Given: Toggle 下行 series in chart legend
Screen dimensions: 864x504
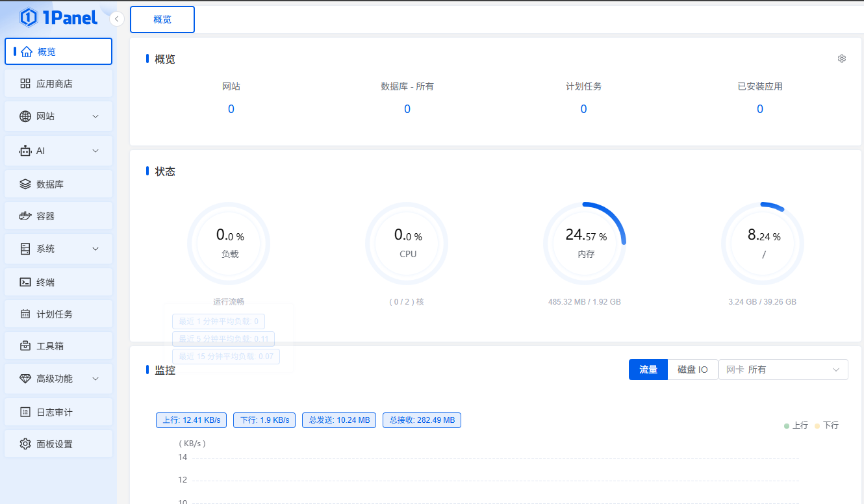Looking at the screenshot, I should 826,425.
